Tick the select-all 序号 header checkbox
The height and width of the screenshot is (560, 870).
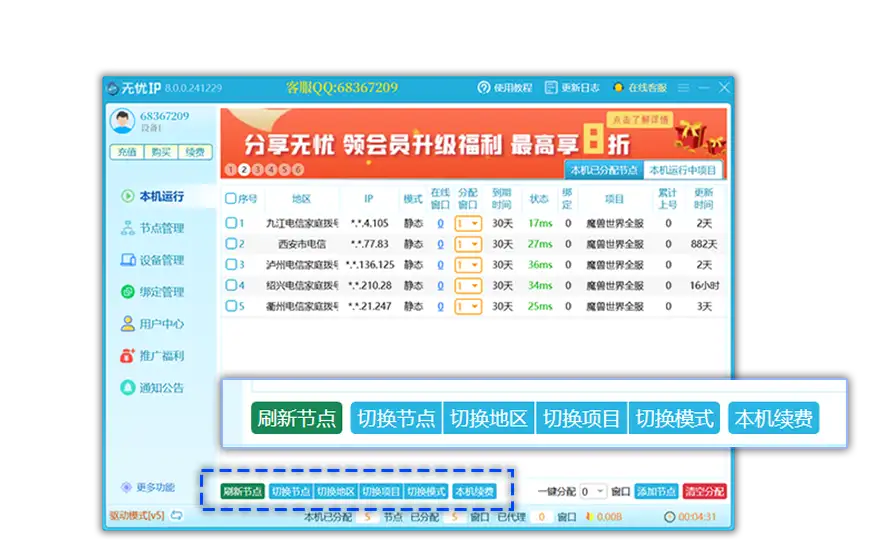(x=231, y=198)
